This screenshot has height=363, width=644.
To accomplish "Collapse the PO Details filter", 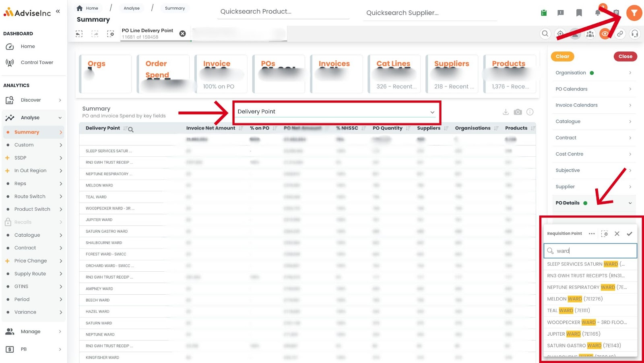I will coord(593,203).
